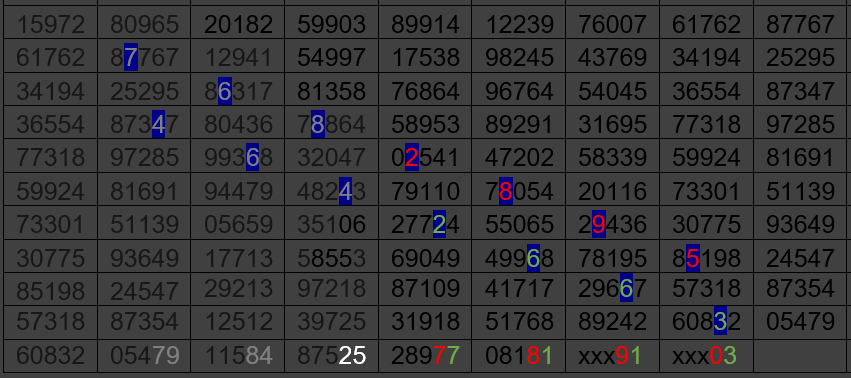Image resolution: width=851 pixels, height=378 pixels.
Task: Click the highlighted red 2 in 02541
Action: click(411, 158)
